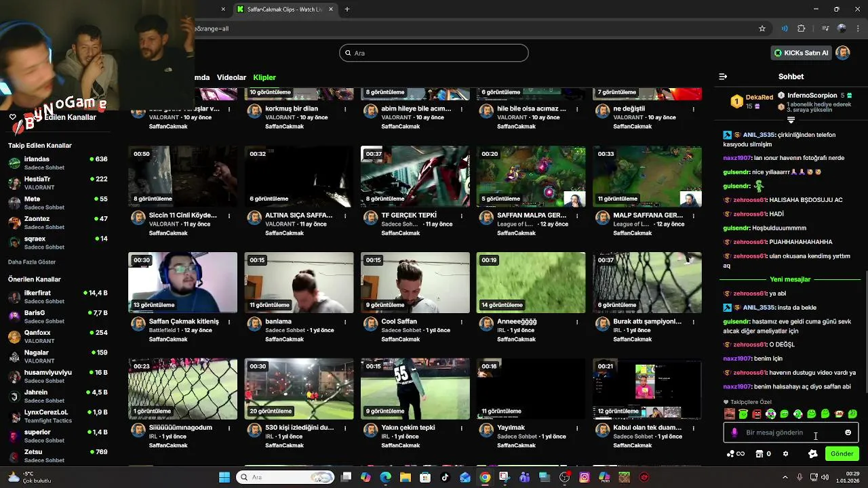868x488 pixels.
Task: Click the taskbar Ara search box
Action: tap(285, 477)
